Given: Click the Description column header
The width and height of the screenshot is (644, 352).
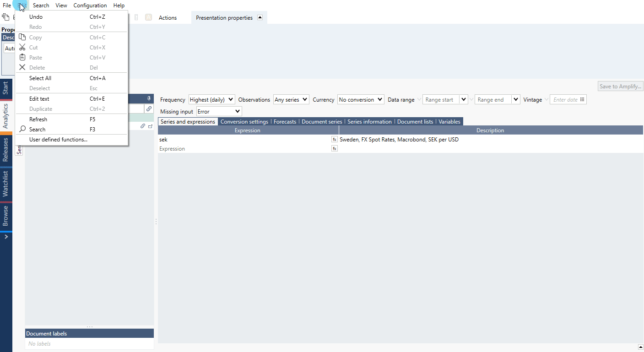Looking at the screenshot, I should coord(491,130).
